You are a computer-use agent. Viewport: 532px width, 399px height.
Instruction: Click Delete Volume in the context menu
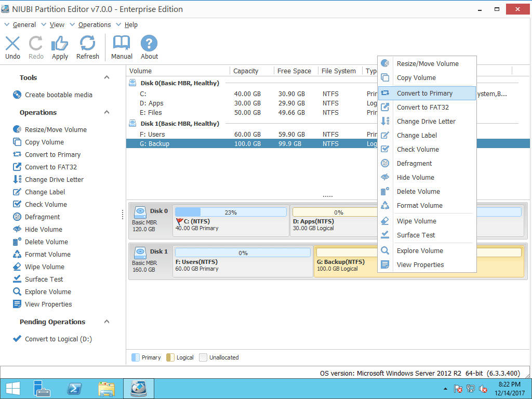(x=427, y=191)
